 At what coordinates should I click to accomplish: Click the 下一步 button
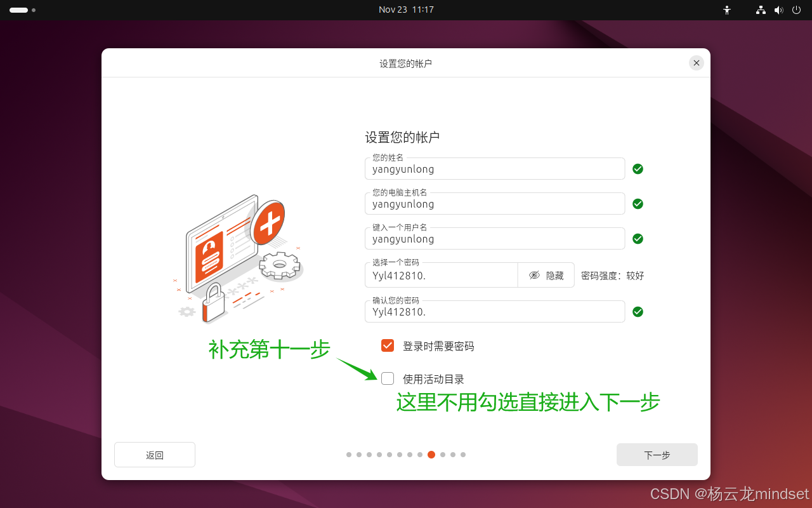point(657,455)
